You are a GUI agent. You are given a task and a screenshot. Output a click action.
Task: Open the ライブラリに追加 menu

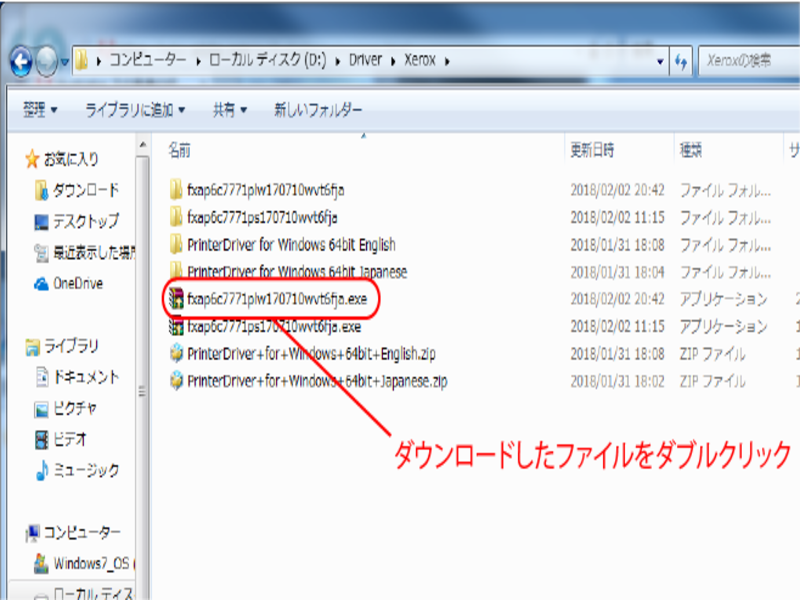[x=135, y=110]
